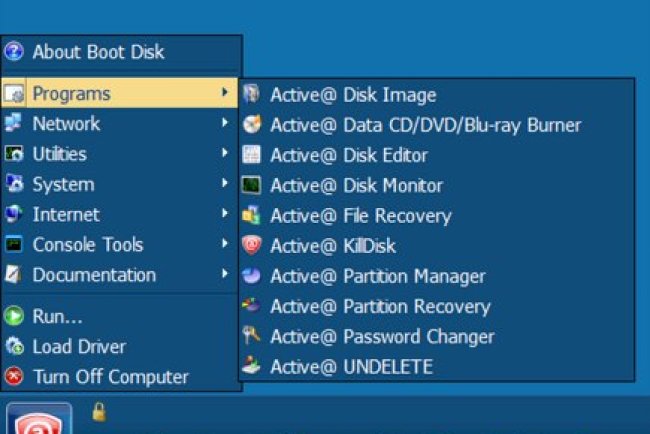Click the Active@ Disk Monitor icon
The image size is (650, 434).
252,185
